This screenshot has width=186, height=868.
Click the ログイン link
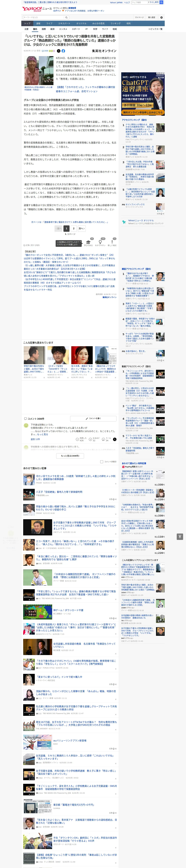(57, 11)
